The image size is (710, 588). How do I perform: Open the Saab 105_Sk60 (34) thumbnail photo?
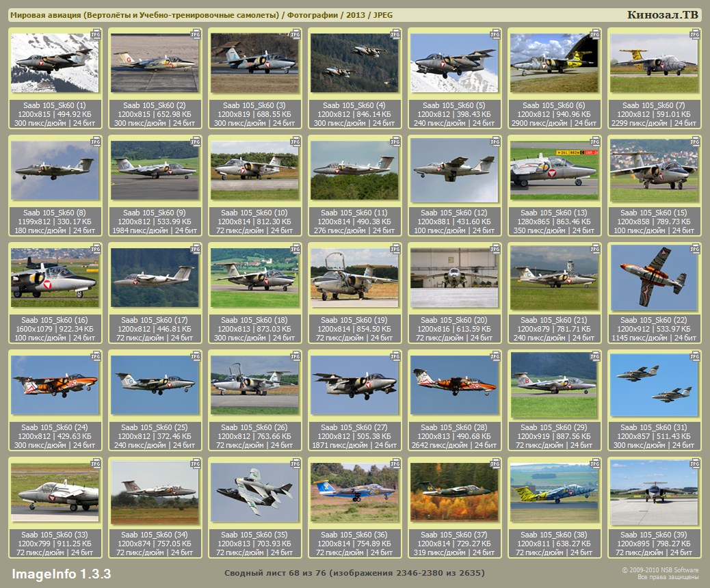tap(155, 492)
